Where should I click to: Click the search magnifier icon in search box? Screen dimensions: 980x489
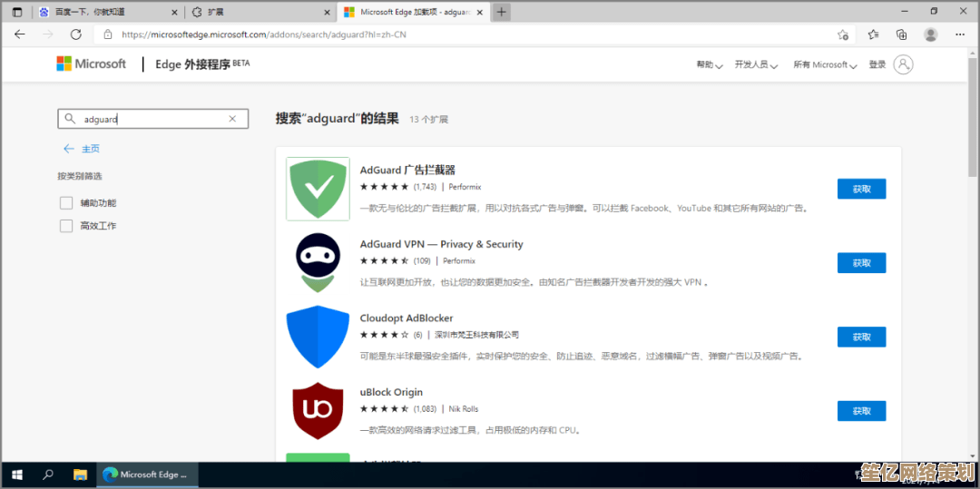pos(70,119)
